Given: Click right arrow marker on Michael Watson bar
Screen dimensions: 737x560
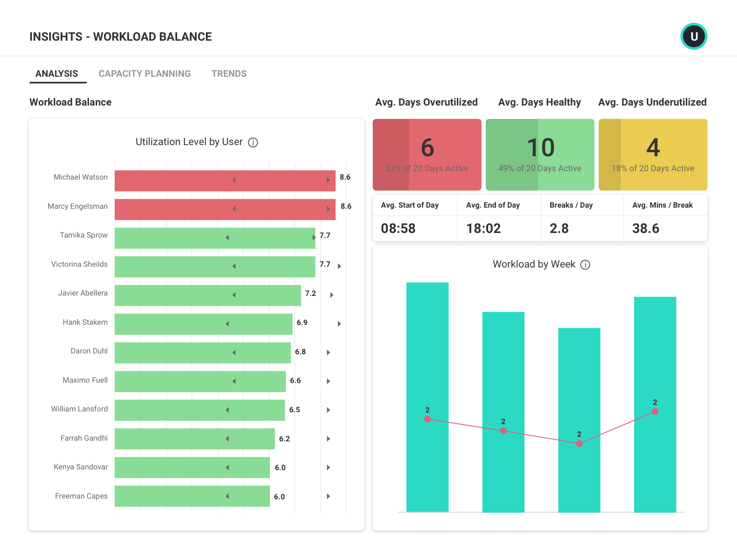Looking at the screenshot, I should (328, 180).
